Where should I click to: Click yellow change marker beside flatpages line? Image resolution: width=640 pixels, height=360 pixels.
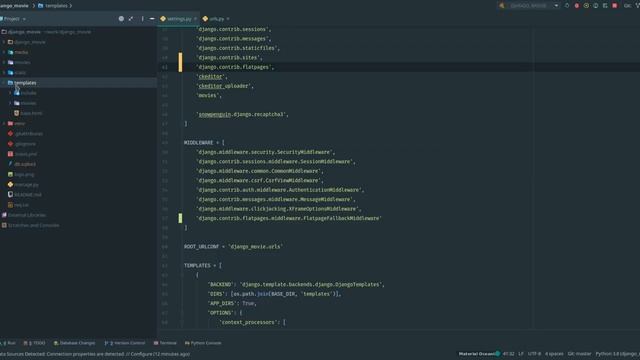point(180,62)
